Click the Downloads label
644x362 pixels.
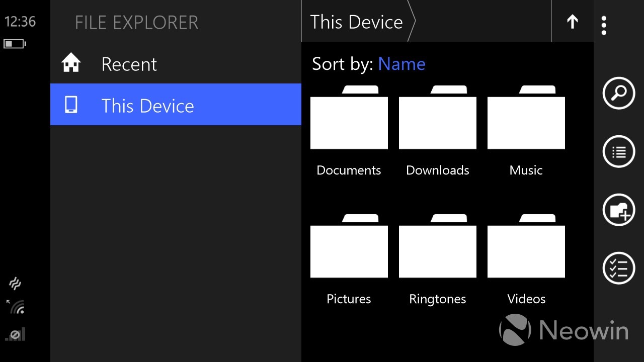(x=438, y=170)
